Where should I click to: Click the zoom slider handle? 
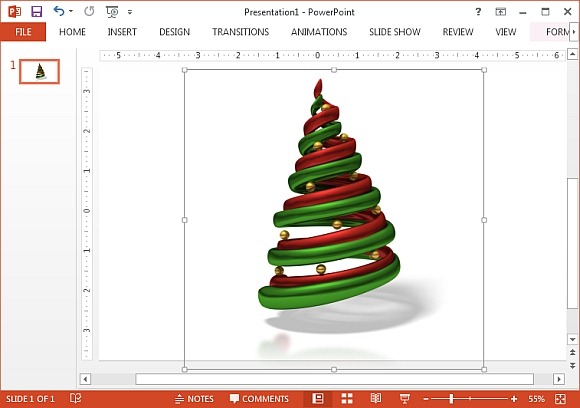(451, 399)
